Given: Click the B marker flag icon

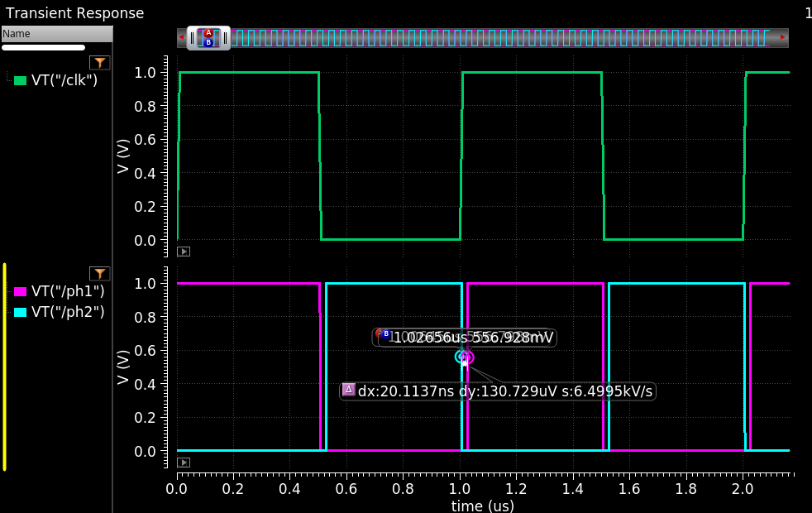Looking at the screenshot, I should pyautogui.click(x=385, y=333).
